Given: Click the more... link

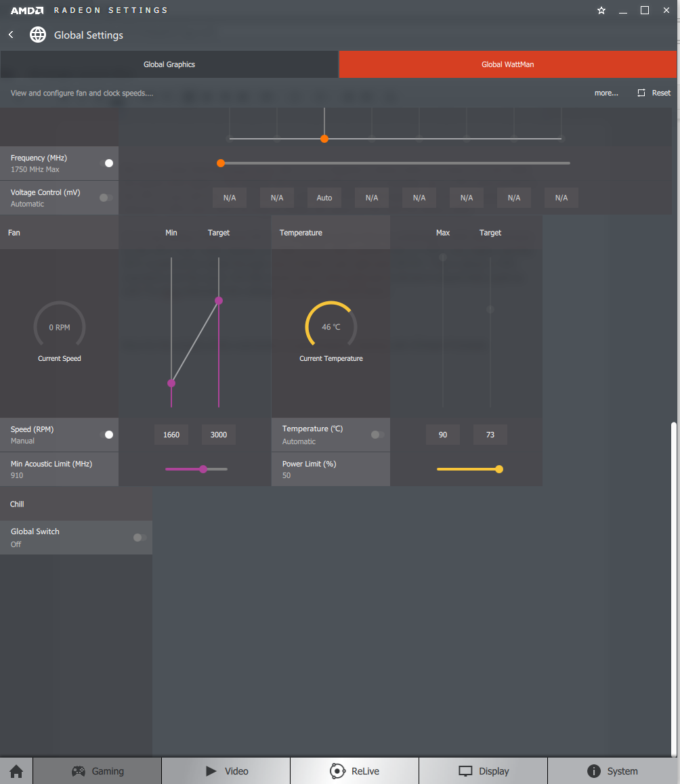Looking at the screenshot, I should tap(606, 93).
